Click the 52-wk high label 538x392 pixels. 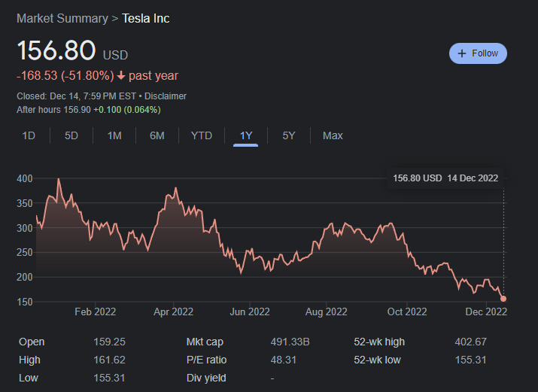379,342
